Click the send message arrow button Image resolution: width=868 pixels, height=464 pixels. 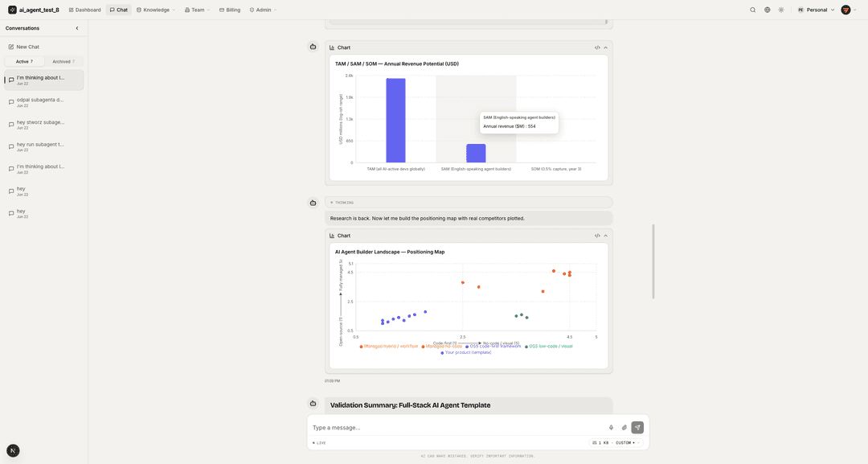point(637,428)
